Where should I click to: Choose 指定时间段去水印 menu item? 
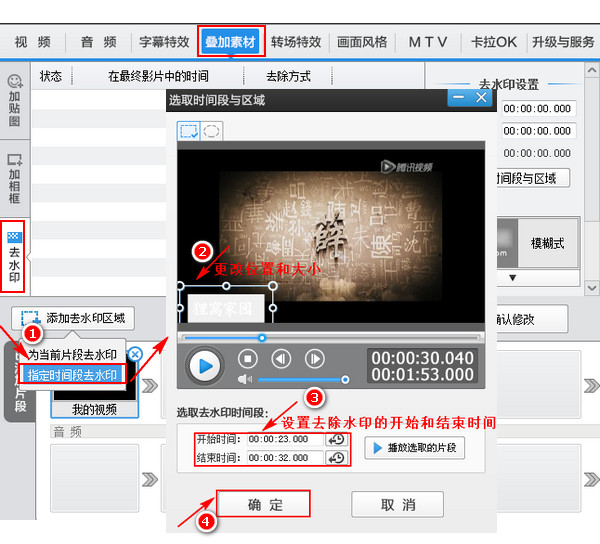tap(72, 375)
